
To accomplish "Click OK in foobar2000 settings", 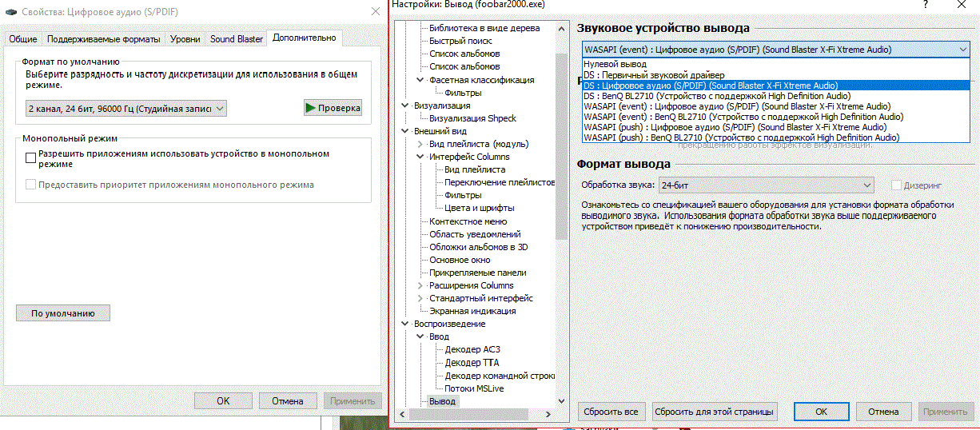I will click(821, 412).
